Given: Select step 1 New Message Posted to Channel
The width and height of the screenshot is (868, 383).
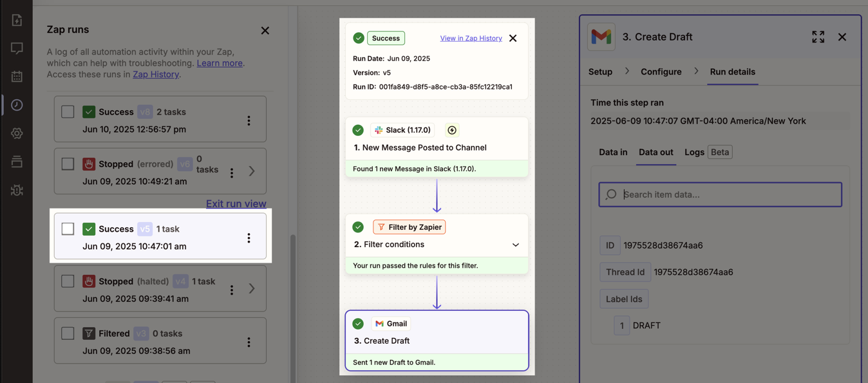Looking at the screenshot, I should pos(437,147).
